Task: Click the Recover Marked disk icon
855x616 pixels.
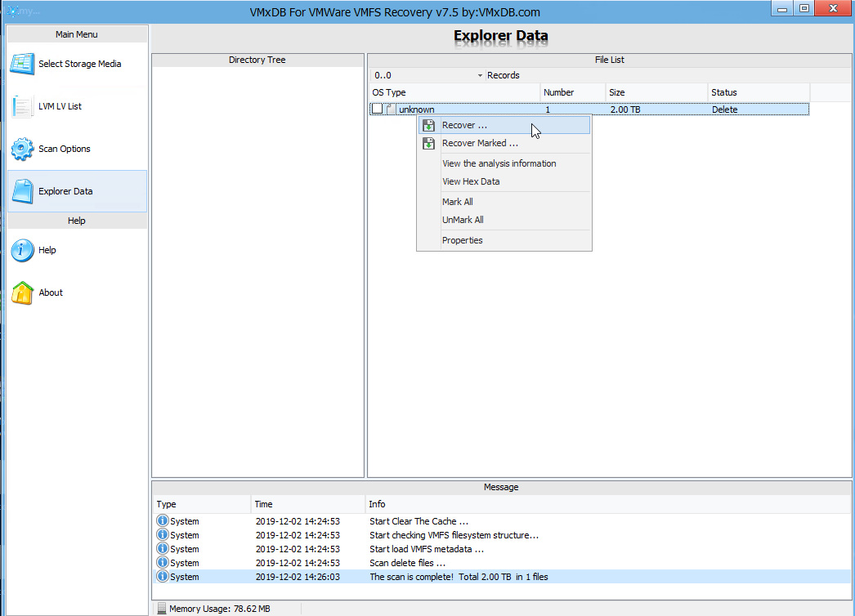Action: (x=428, y=143)
